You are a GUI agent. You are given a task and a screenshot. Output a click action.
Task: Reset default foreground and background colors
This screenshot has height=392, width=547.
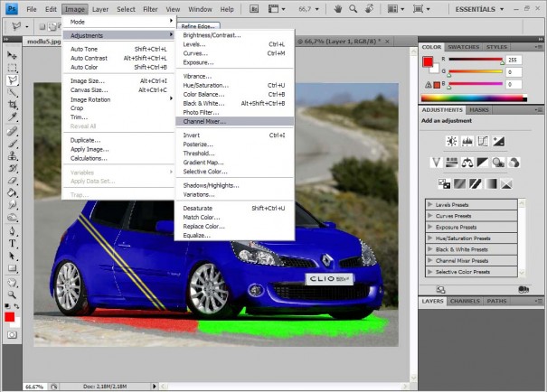click(x=7, y=306)
